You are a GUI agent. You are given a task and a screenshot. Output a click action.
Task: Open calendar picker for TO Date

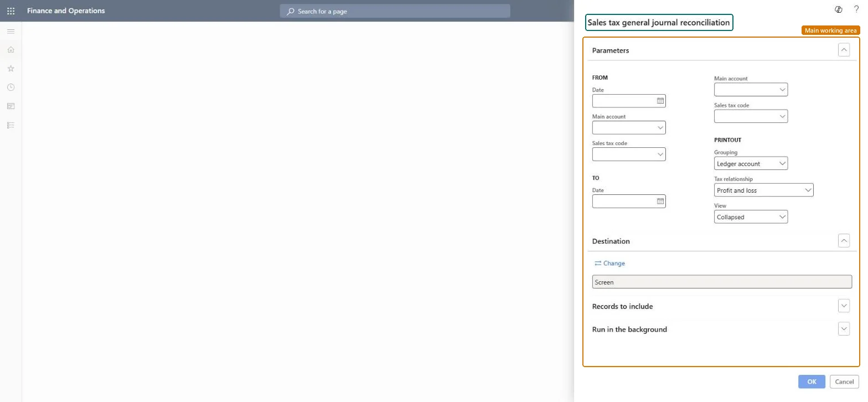[660, 201]
